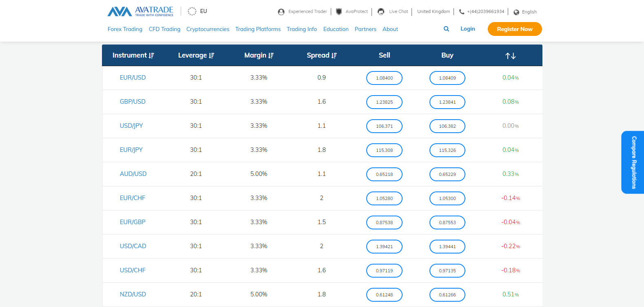Click the EU region stars icon

click(192, 11)
